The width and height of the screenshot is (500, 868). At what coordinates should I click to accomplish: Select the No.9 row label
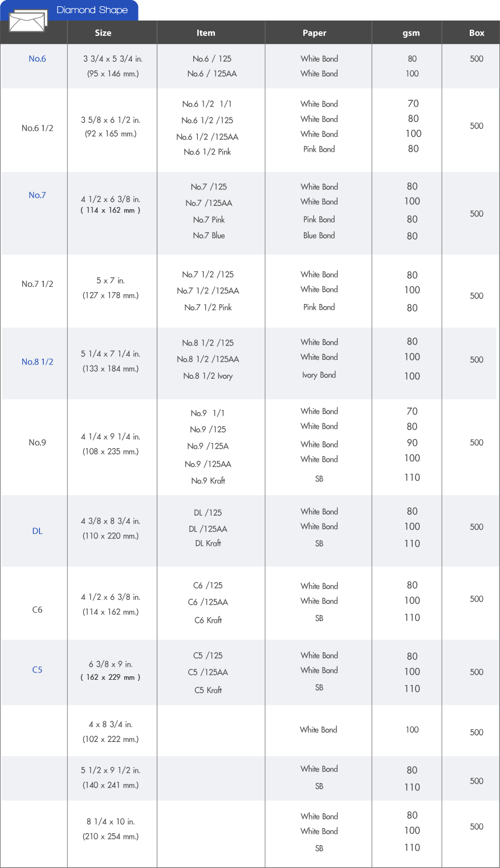click(x=37, y=443)
